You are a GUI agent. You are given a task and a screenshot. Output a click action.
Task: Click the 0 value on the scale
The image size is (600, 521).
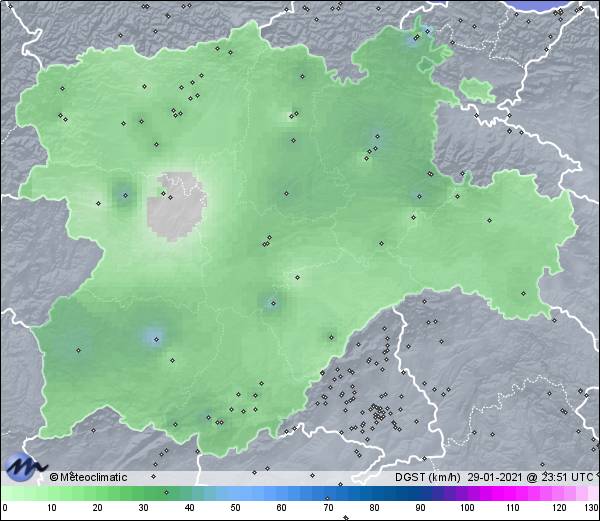coord(5,508)
